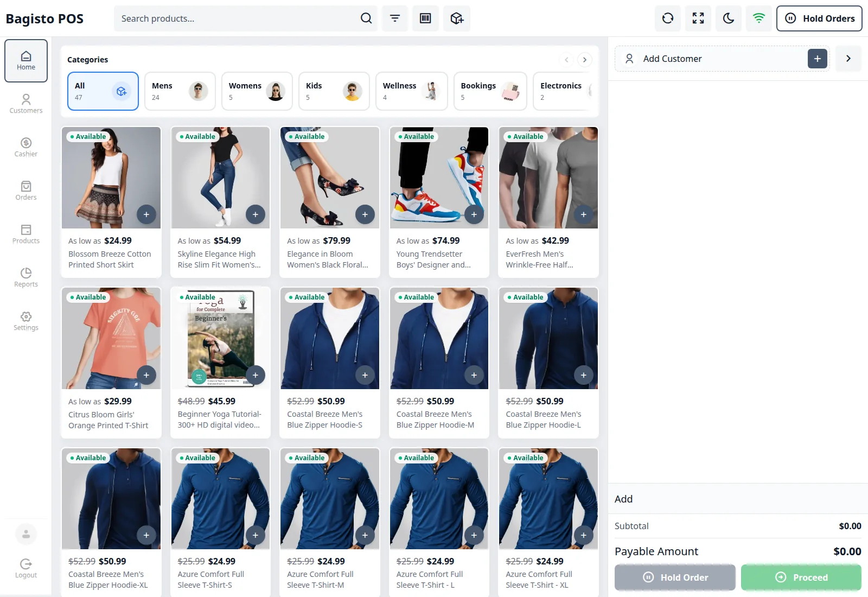Show next categories with right chevron
Image resolution: width=868 pixels, height=597 pixels.
tap(584, 60)
